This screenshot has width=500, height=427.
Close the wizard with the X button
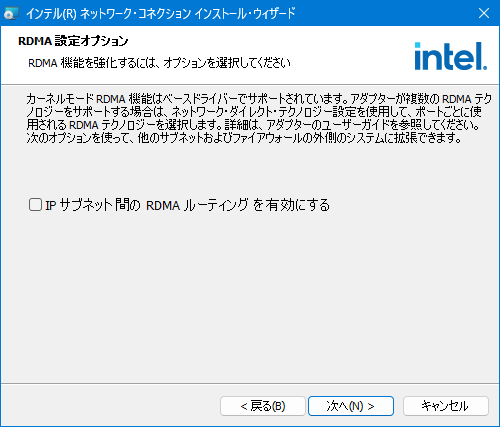click(484, 13)
